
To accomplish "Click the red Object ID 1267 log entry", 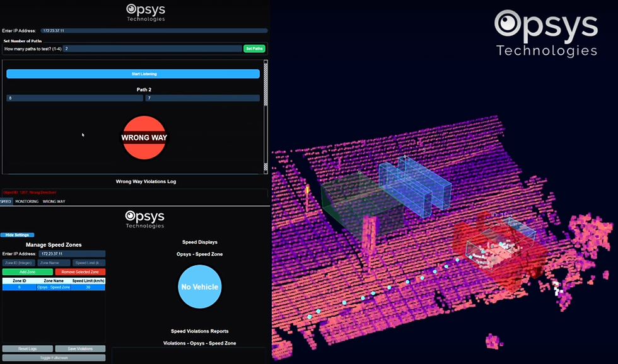I will tap(30, 193).
